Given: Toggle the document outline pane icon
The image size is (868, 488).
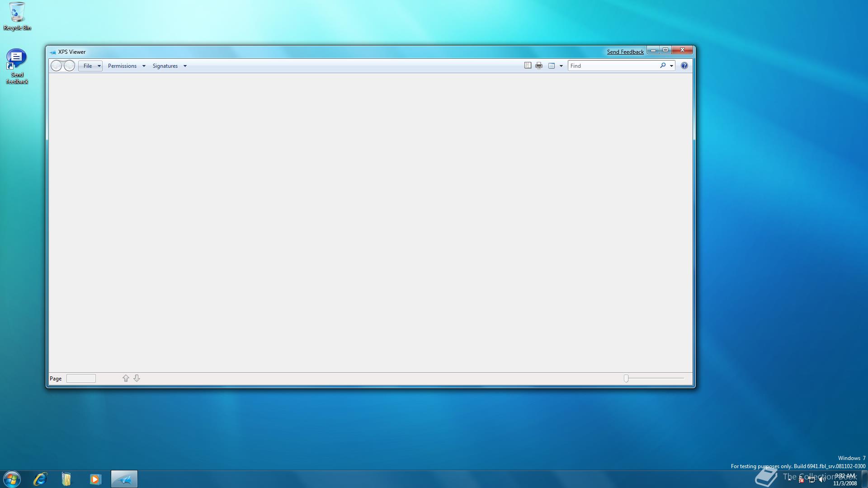Looking at the screenshot, I should [528, 66].
